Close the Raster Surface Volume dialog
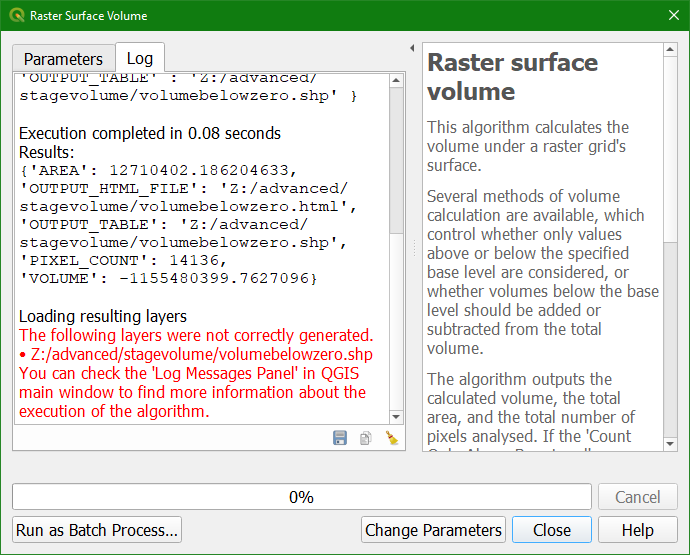 [x=551, y=530]
